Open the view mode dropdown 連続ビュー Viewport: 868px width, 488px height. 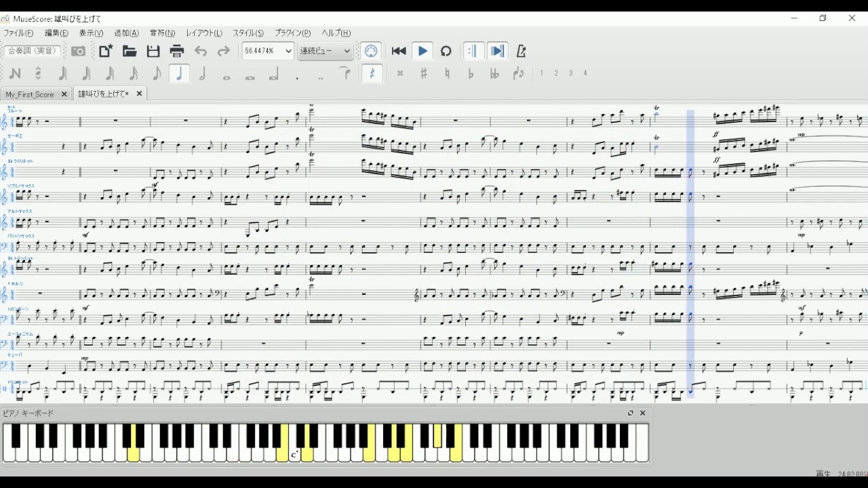click(x=325, y=51)
